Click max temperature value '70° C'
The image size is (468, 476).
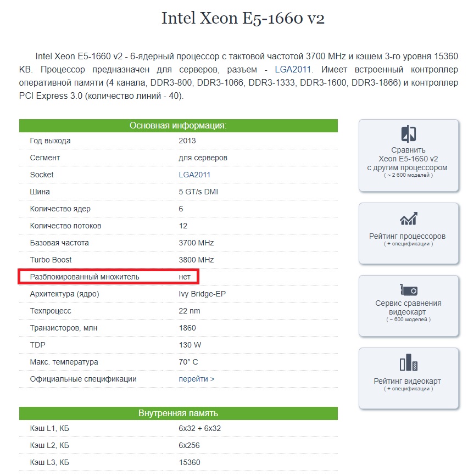tap(188, 362)
